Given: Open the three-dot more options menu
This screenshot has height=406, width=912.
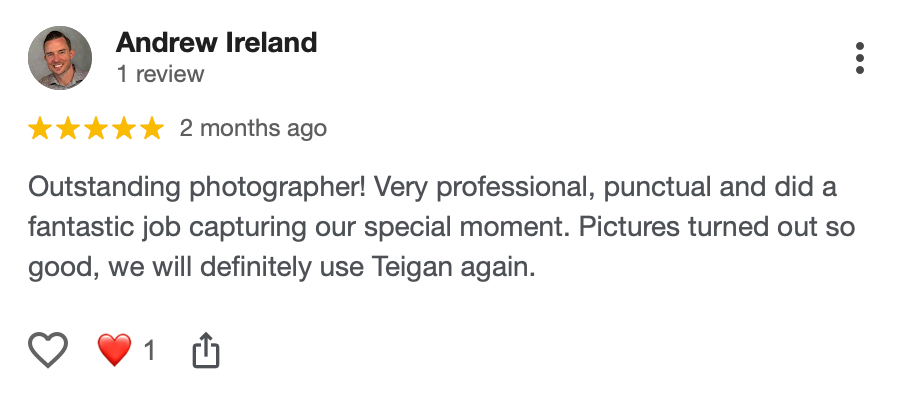Looking at the screenshot, I should 860,58.
